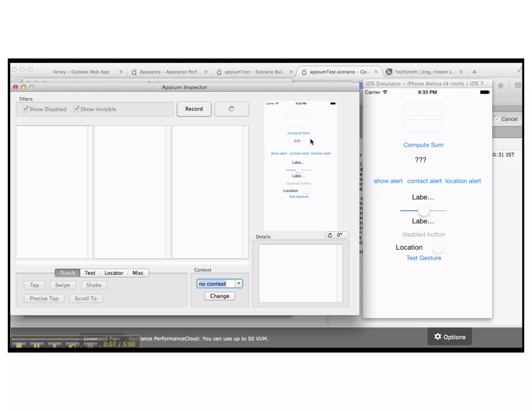Switch to the Locator tab
This screenshot has height=411, width=532.
[114, 273]
